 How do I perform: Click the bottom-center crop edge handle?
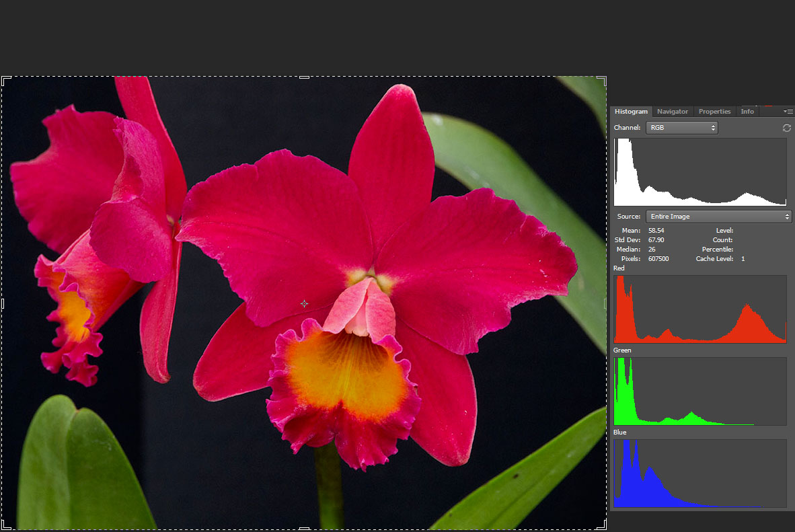(304, 529)
